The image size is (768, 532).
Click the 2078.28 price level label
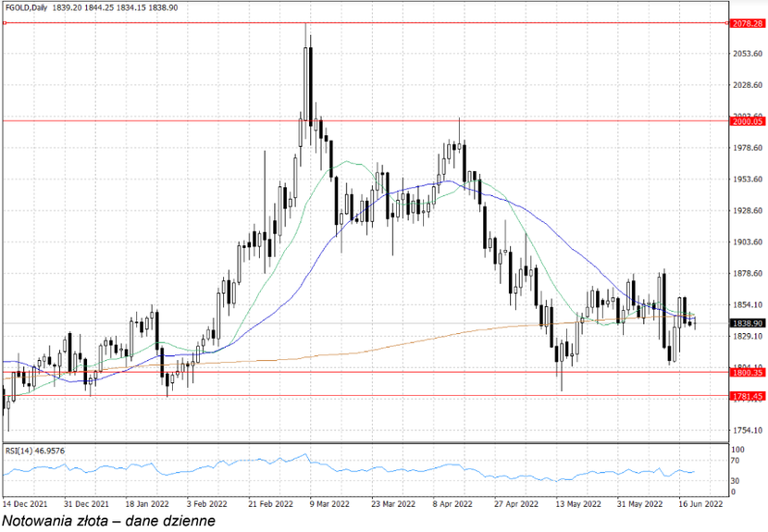tap(747, 23)
